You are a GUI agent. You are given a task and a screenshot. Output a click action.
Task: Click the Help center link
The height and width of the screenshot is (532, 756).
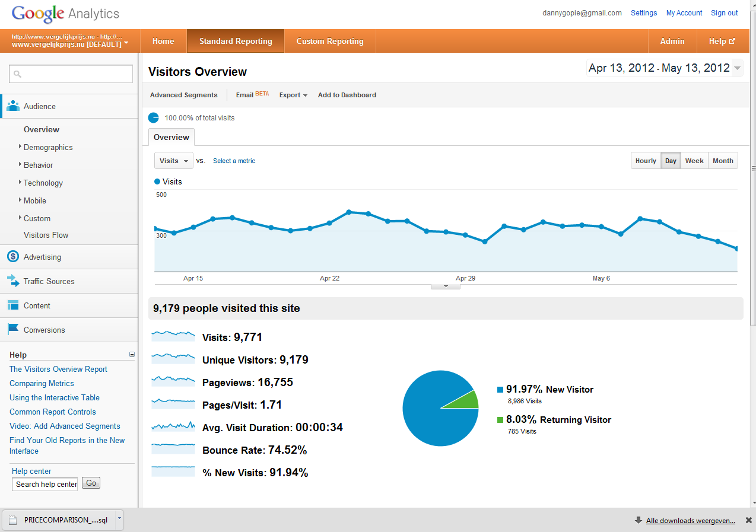(31, 471)
